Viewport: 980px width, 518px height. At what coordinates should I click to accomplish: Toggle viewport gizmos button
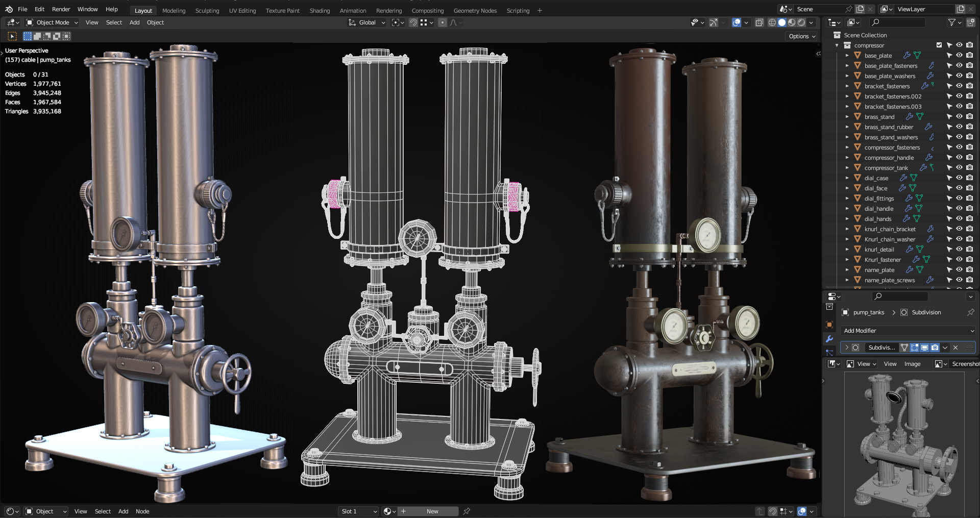713,22
